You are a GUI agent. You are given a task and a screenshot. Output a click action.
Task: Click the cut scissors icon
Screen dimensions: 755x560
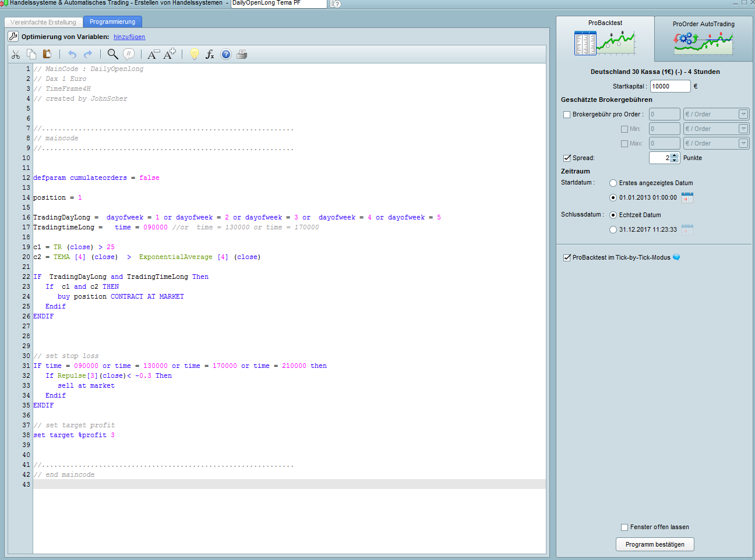[16, 54]
